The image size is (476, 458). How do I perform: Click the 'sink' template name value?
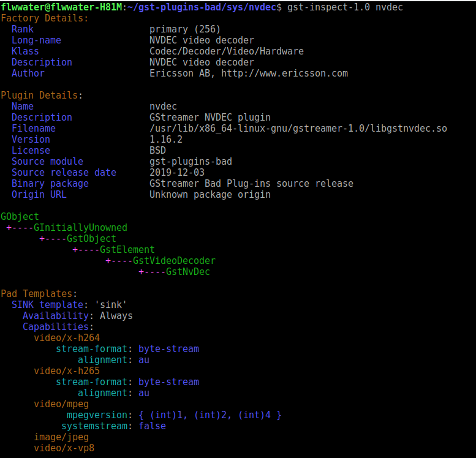(x=110, y=305)
